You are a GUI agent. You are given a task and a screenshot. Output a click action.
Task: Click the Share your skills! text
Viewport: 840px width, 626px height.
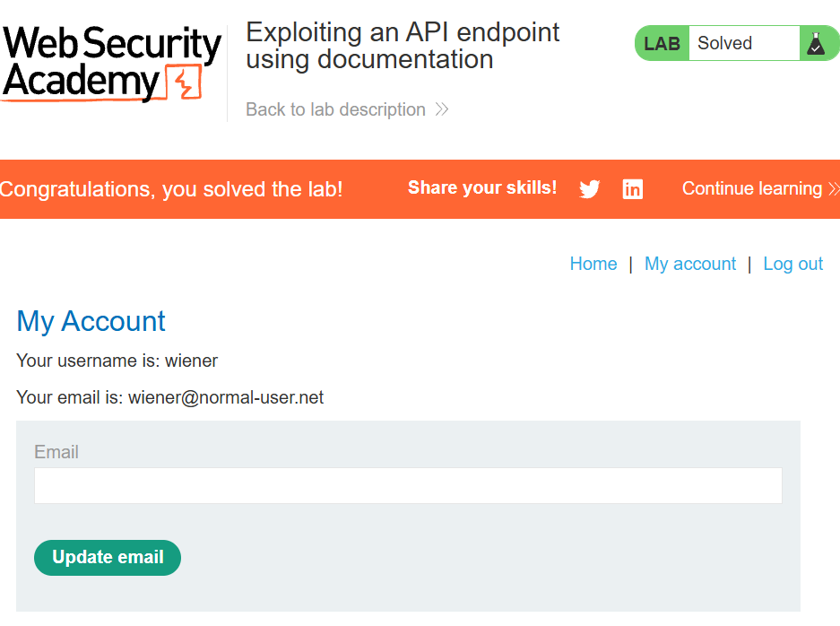click(482, 187)
